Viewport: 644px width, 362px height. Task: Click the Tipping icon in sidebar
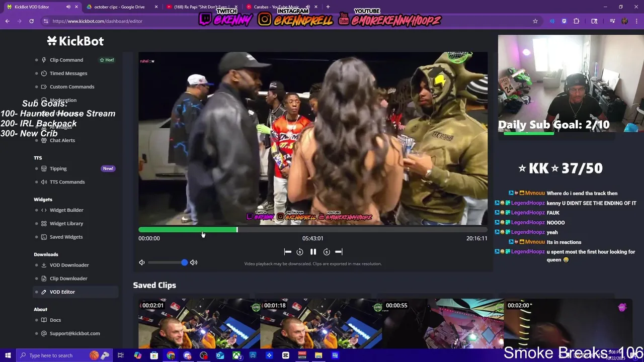pyautogui.click(x=44, y=168)
